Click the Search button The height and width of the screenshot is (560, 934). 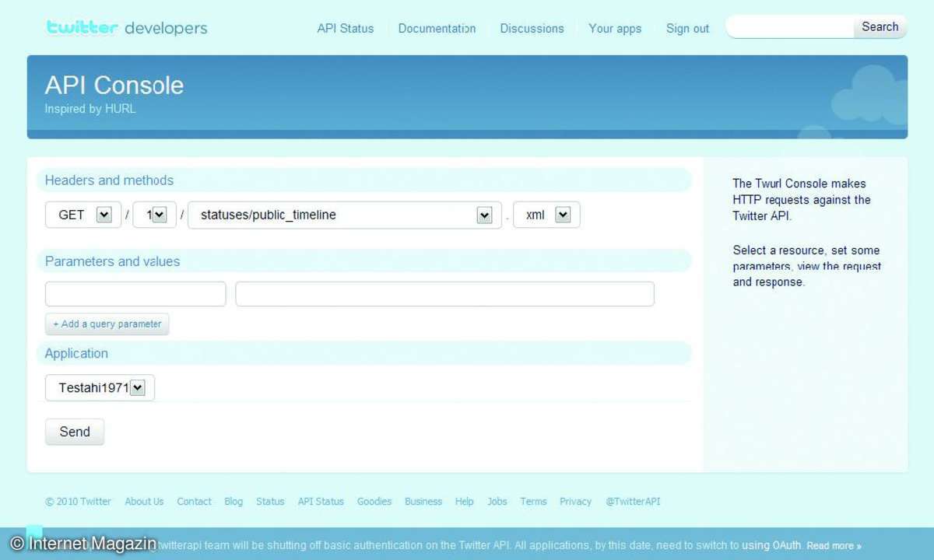880,26
